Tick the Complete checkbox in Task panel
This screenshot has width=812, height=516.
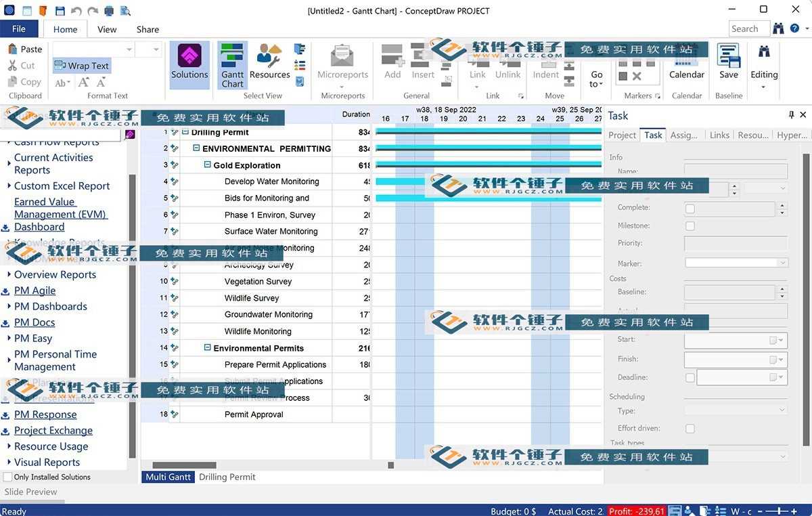click(x=690, y=209)
